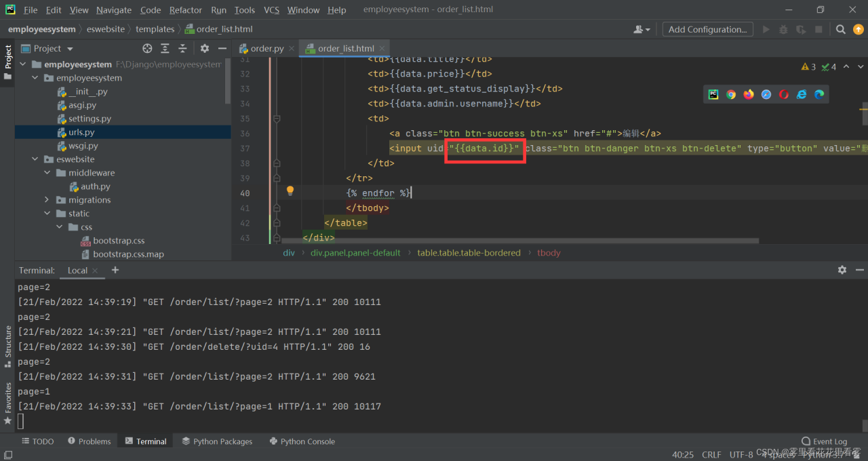This screenshot has height=461, width=868.
Task: Go to previous highlighted error arrow
Action: tap(847, 66)
